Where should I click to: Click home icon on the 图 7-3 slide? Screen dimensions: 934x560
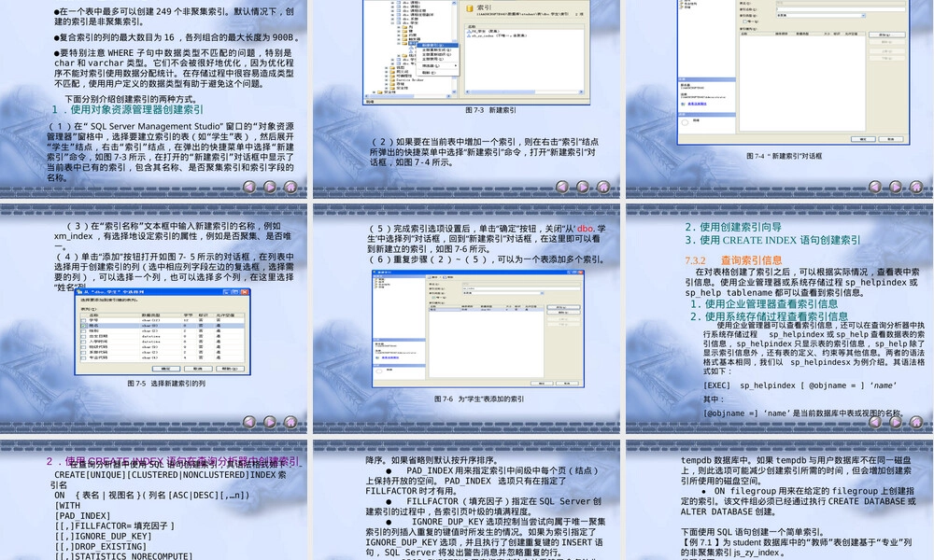(603, 187)
